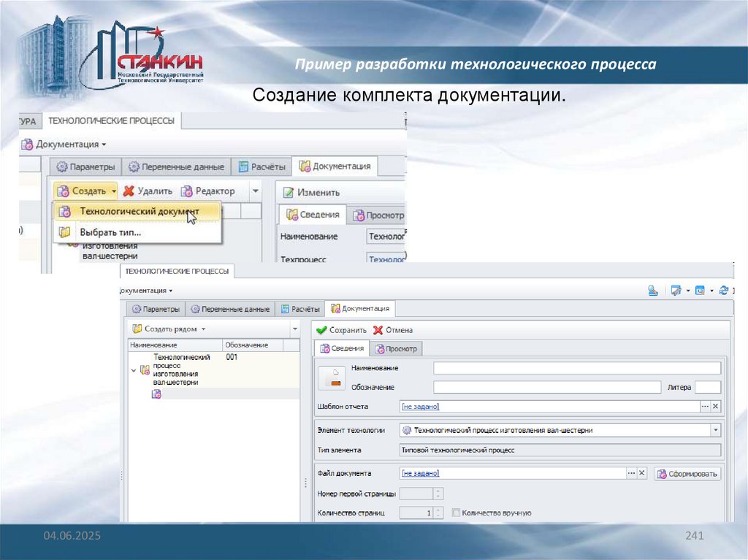The width and height of the screenshot is (748, 560).
Task: Enable the 'Количество вручную' checkbox
Action: [456, 513]
